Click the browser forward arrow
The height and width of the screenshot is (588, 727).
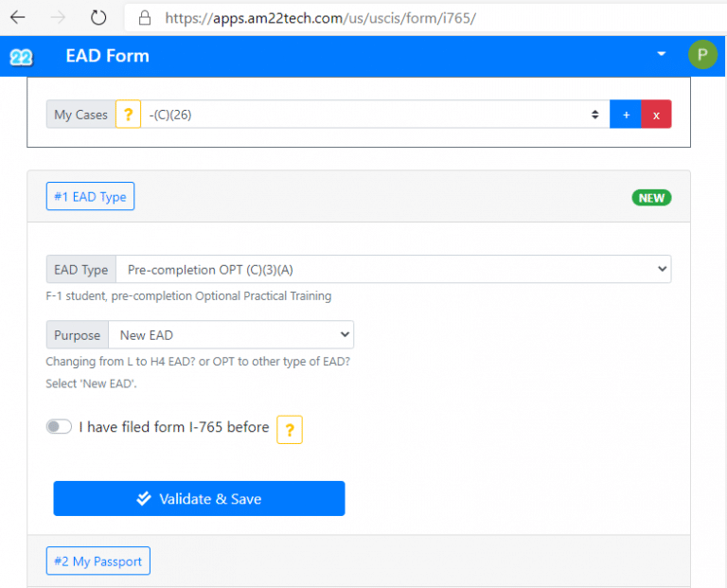[59, 18]
